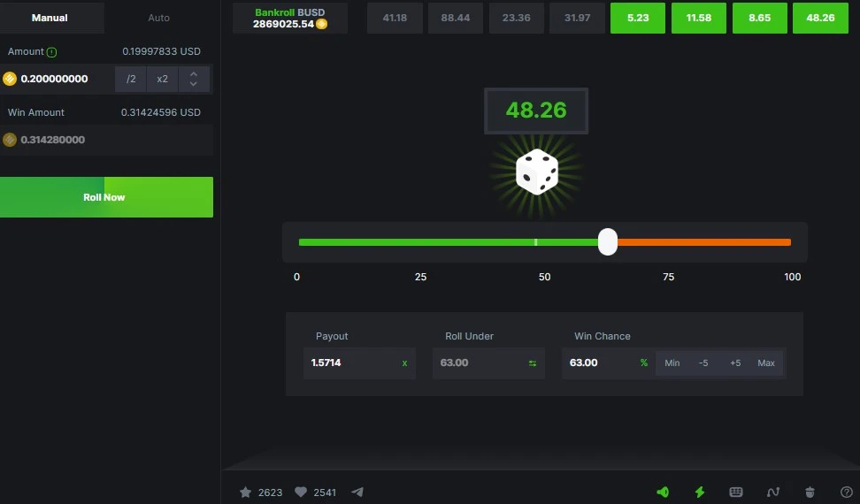Click the paper plane share icon

(357, 492)
